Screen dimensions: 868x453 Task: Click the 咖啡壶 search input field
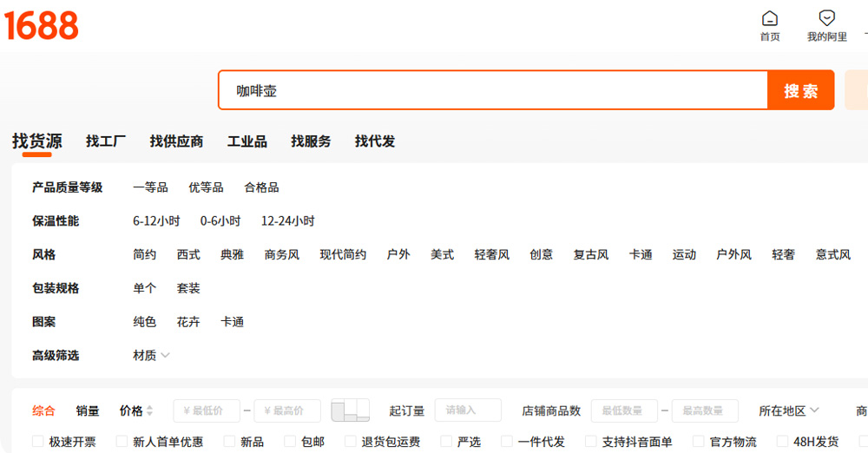coord(493,90)
